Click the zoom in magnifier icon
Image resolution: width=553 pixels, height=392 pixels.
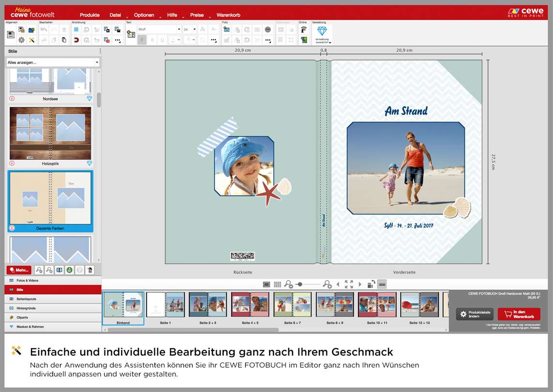pyautogui.click(x=327, y=285)
